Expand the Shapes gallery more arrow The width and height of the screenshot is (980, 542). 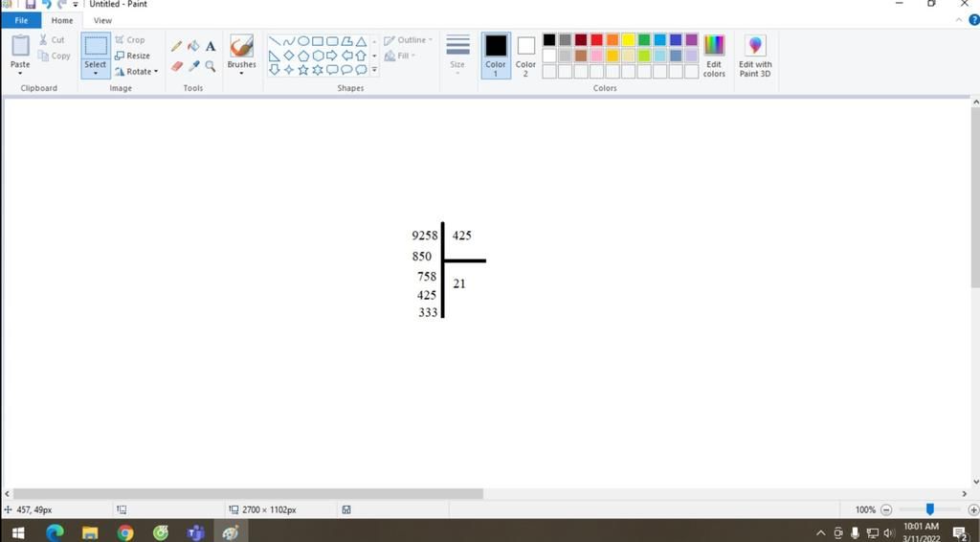pyautogui.click(x=374, y=70)
